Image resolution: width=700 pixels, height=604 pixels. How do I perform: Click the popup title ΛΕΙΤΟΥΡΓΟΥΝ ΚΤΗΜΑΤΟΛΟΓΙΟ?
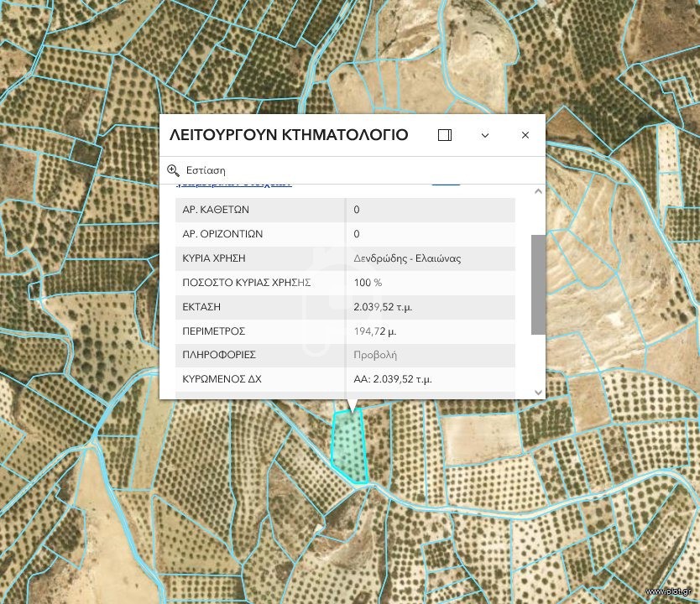click(289, 135)
